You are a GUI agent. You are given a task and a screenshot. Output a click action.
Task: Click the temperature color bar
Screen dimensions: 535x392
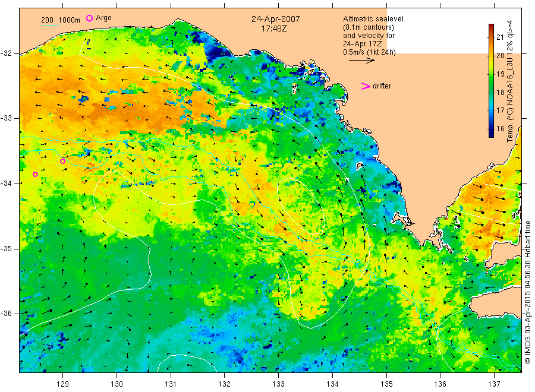click(x=491, y=81)
